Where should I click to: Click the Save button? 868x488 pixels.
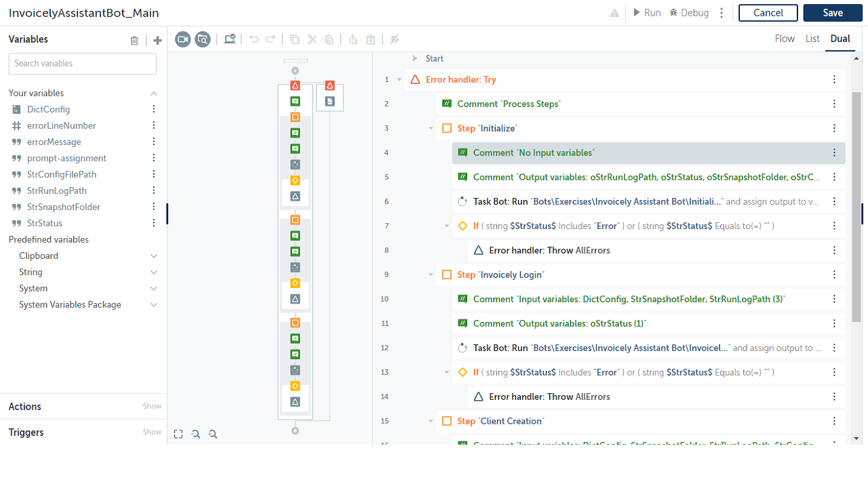coord(833,13)
